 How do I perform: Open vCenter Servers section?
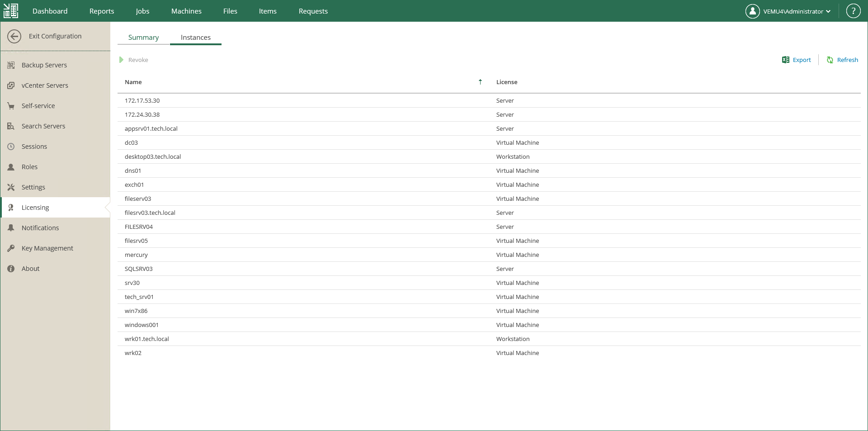(x=55, y=85)
